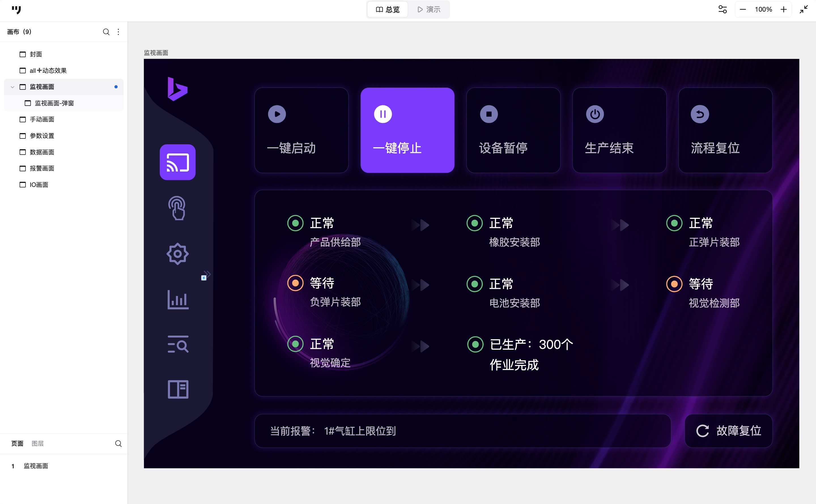Select the all+动态效果 canvas

pos(64,70)
